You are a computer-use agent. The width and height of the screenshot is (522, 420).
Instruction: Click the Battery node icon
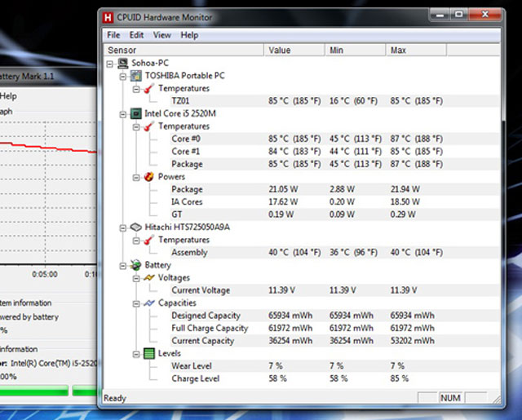click(136, 265)
